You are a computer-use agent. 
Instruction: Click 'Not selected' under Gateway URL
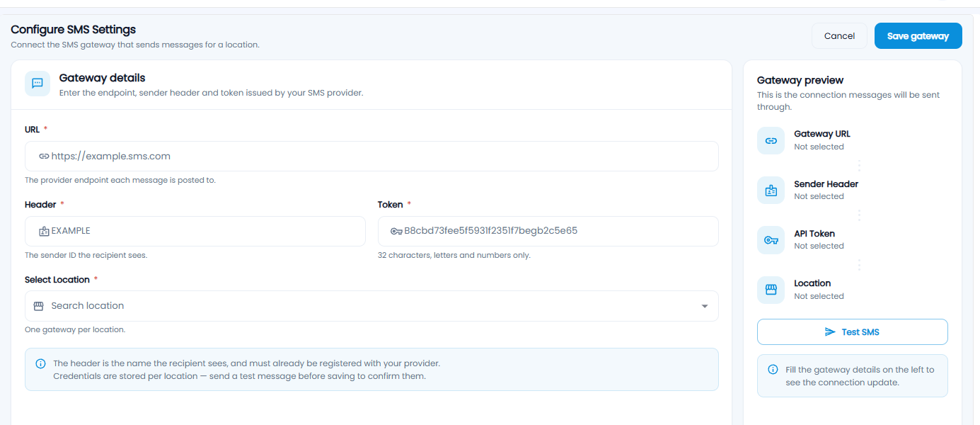click(819, 147)
